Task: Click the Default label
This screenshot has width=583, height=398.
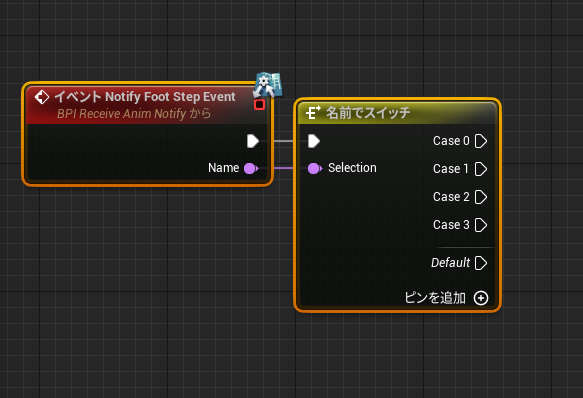Action: (x=450, y=263)
